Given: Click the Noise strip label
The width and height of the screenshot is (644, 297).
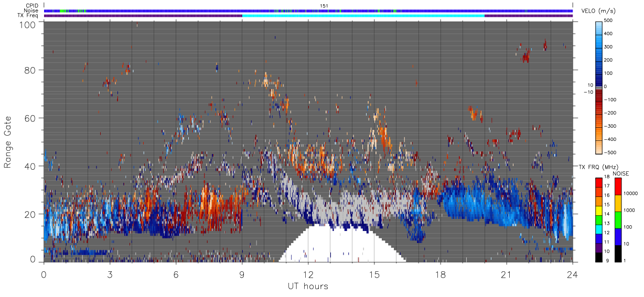Looking at the screenshot, I should [31, 10].
